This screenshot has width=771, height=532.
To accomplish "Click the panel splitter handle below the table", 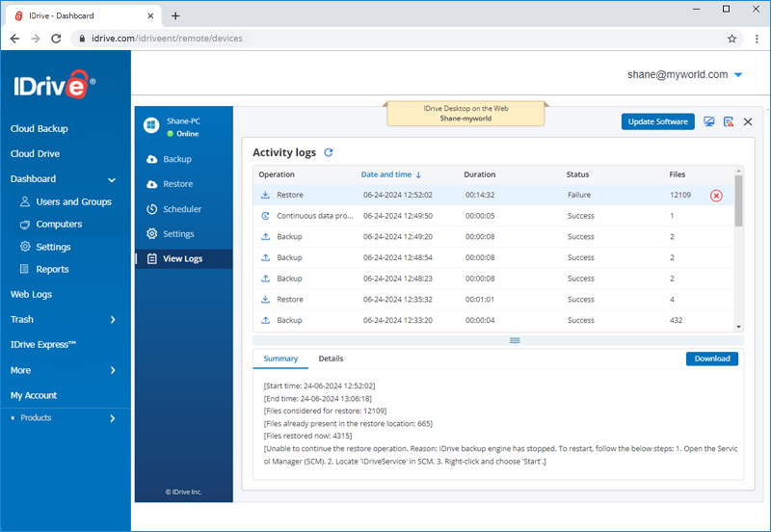I will tap(515, 340).
